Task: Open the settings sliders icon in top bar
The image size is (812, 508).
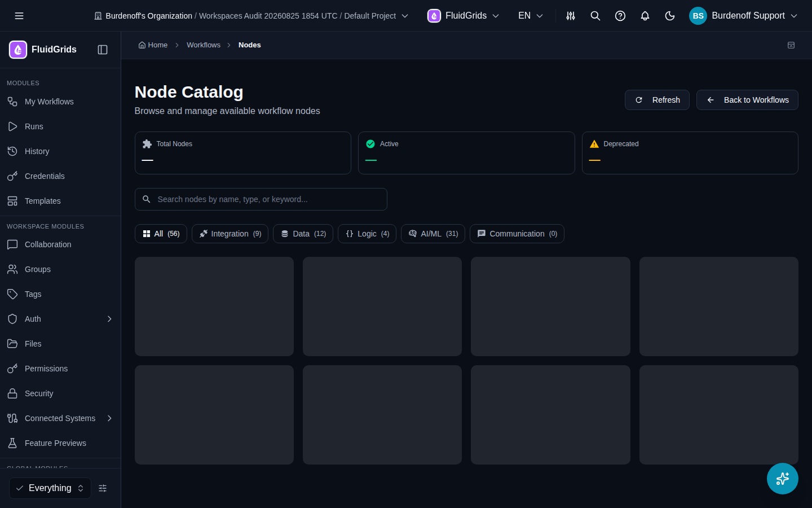Action: pyautogui.click(x=571, y=16)
